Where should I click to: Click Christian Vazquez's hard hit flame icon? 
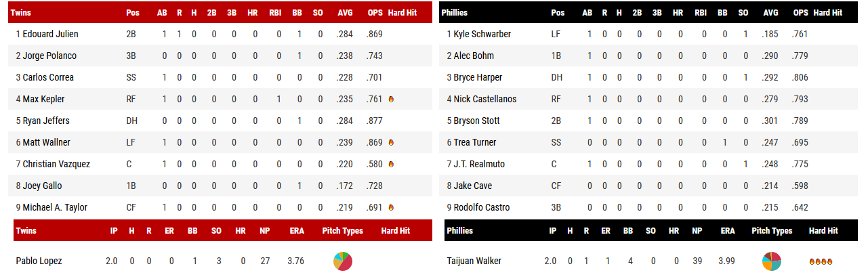[391, 164]
